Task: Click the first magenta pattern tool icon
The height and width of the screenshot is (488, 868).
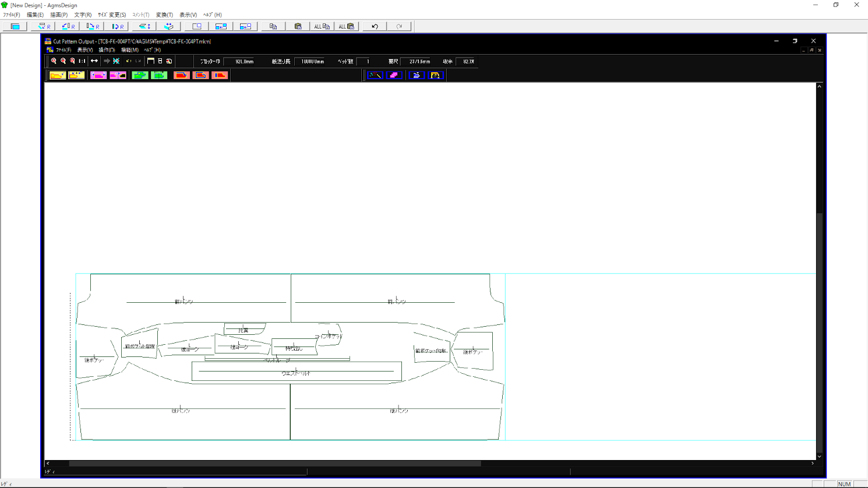Action: (x=98, y=75)
